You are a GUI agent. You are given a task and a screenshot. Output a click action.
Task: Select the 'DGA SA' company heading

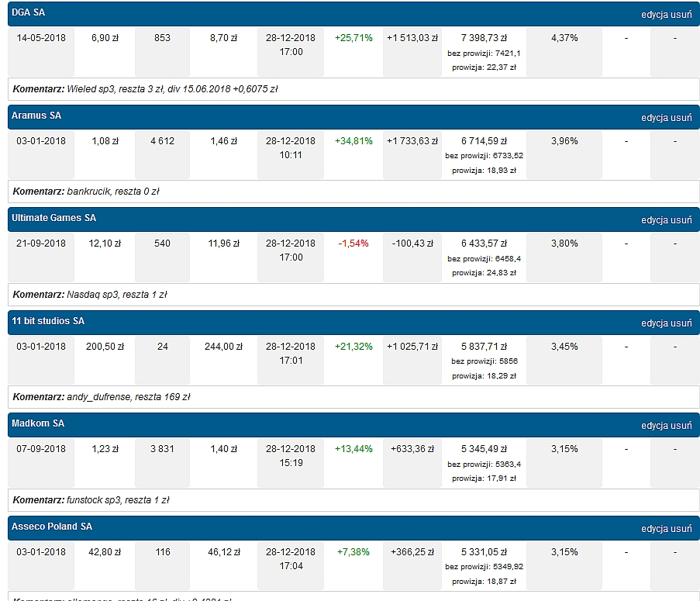pyautogui.click(x=28, y=12)
